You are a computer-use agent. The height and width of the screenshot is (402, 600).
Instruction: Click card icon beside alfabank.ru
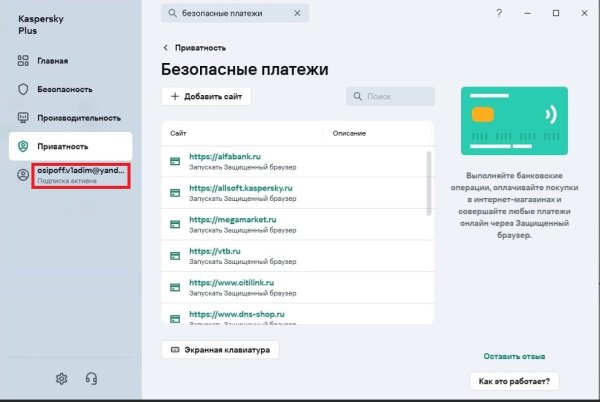(x=175, y=161)
